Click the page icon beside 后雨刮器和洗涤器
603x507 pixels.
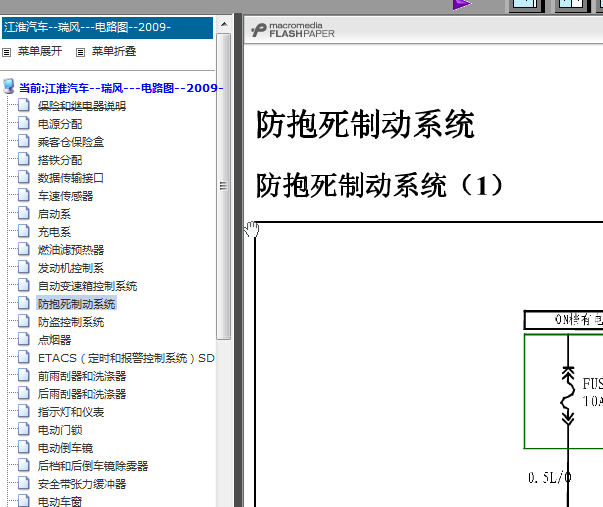tap(24, 393)
